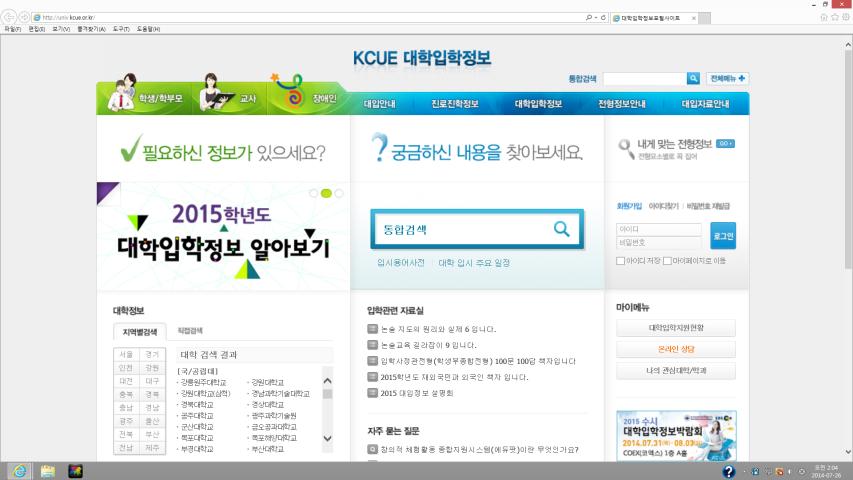Open the 대입안내 navigation menu

[380, 103]
